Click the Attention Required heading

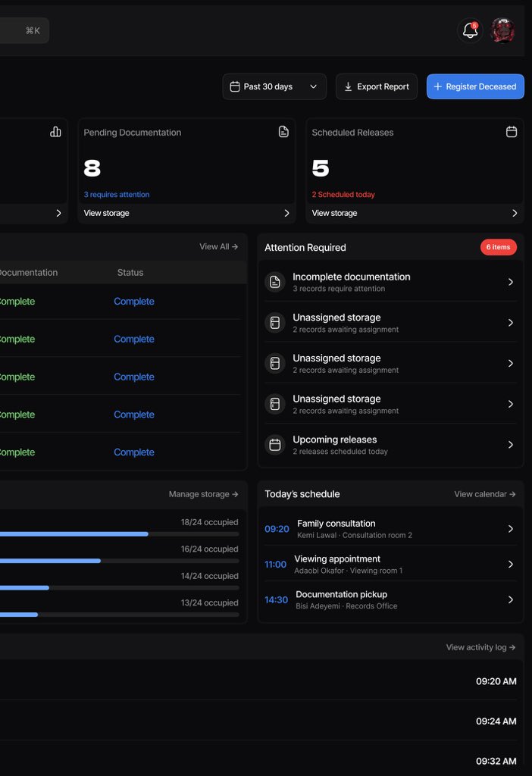[305, 248]
